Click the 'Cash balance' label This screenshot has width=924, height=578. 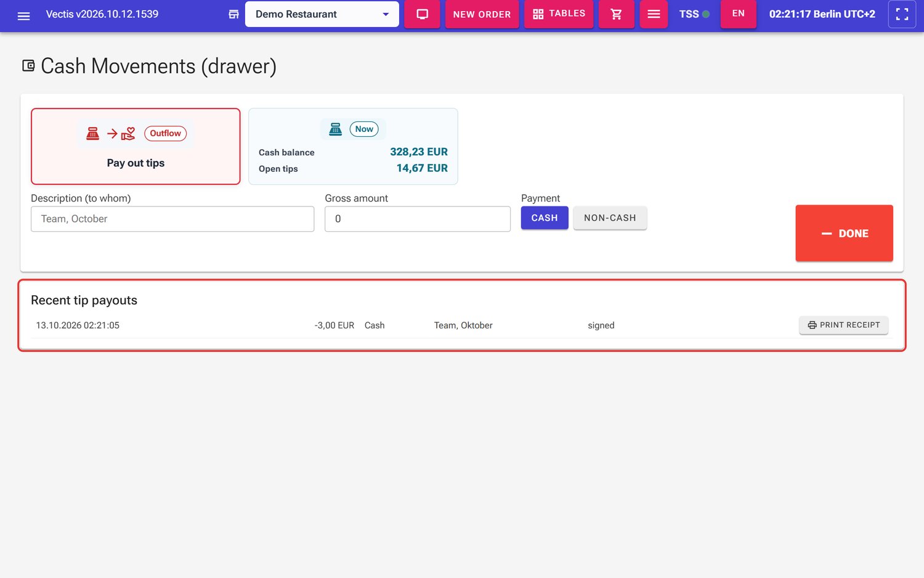click(x=286, y=153)
